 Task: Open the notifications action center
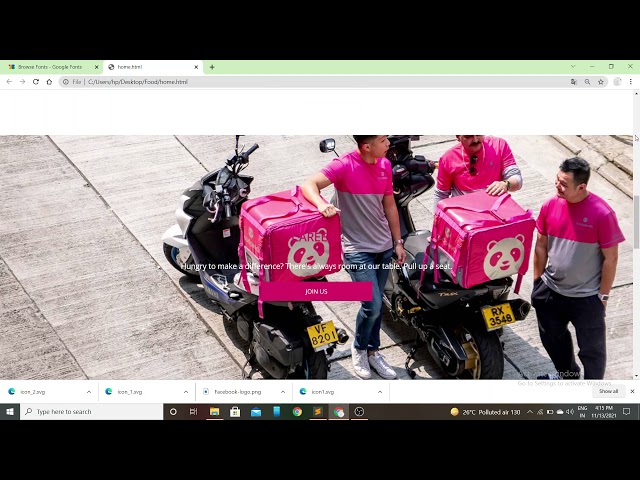[627, 412]
